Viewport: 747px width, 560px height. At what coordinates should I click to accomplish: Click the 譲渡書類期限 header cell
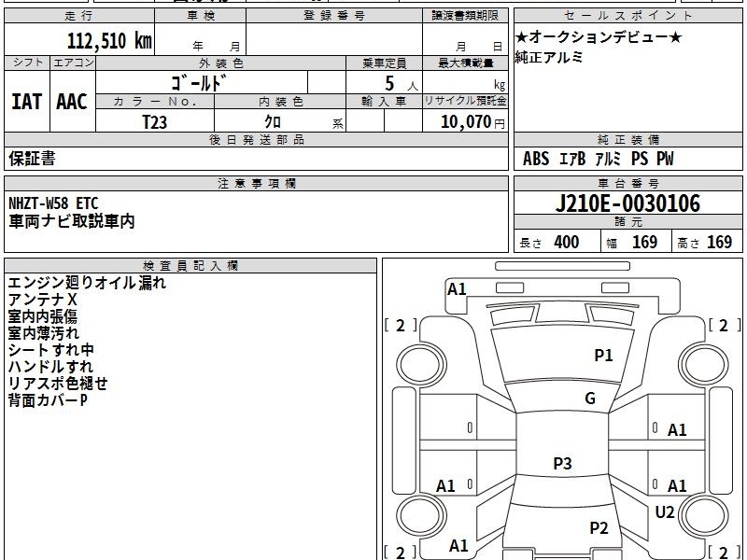(x=465, y=16)
